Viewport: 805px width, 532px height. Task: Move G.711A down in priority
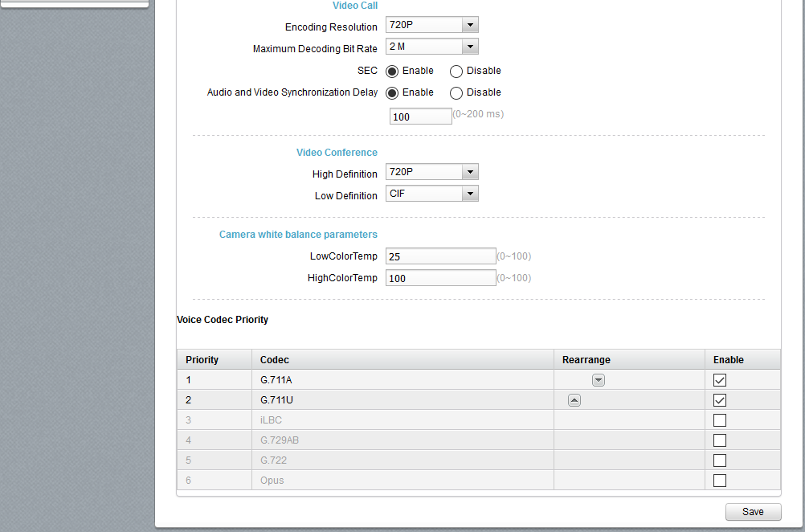599,380
